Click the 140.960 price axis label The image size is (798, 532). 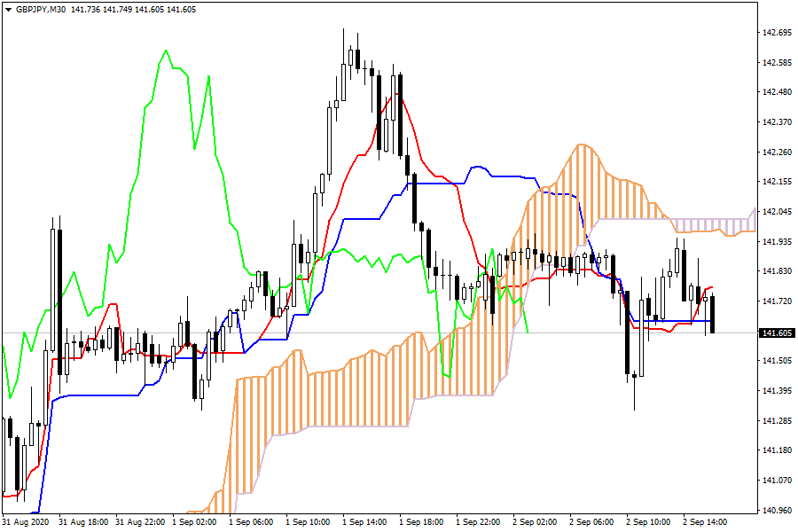(777, 510)
